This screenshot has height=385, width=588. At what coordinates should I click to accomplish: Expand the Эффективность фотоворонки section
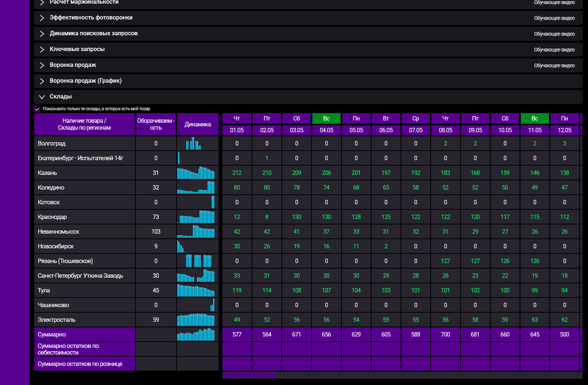42,18
